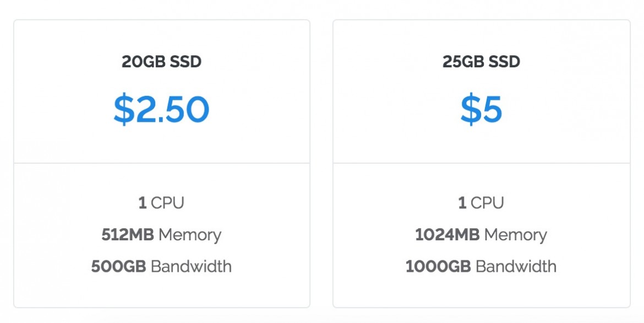Click the word Memory in $2.50 plan
This screenshot has width=644, height=323.
[190, 235]
